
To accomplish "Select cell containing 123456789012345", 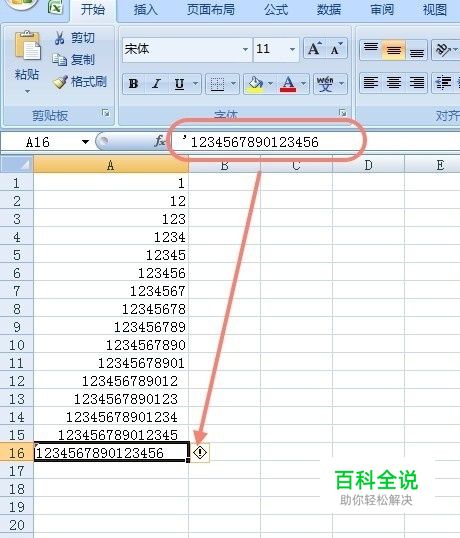I will 111,435.
